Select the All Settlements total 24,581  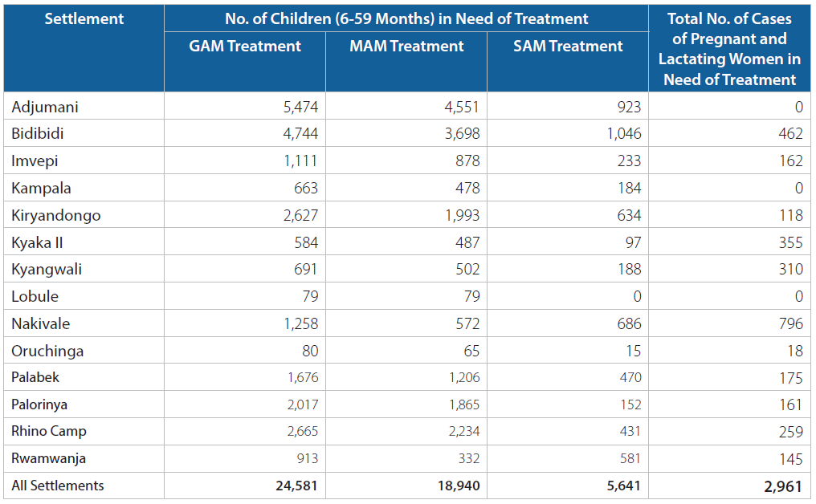click(296, 486)
